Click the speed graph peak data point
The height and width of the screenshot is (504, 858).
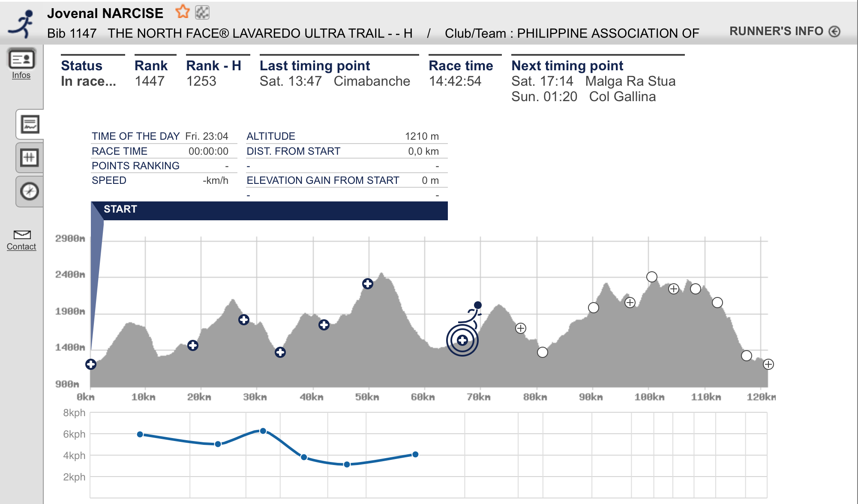[263, 431]
